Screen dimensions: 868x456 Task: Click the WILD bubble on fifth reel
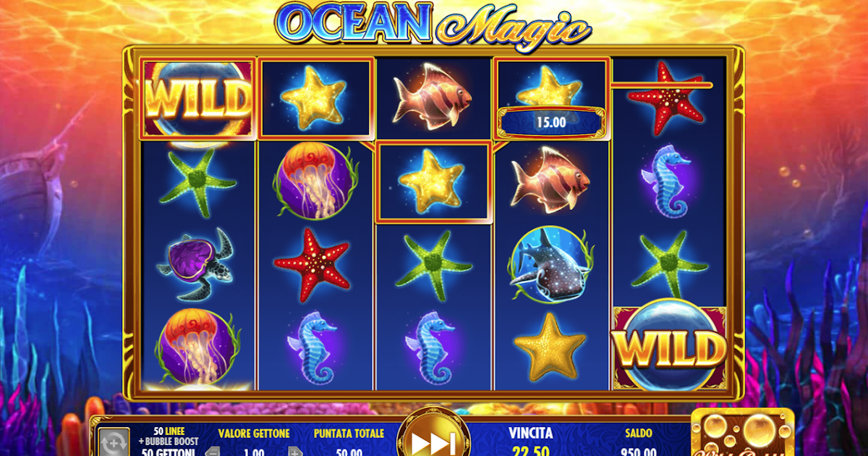(670, 347)
